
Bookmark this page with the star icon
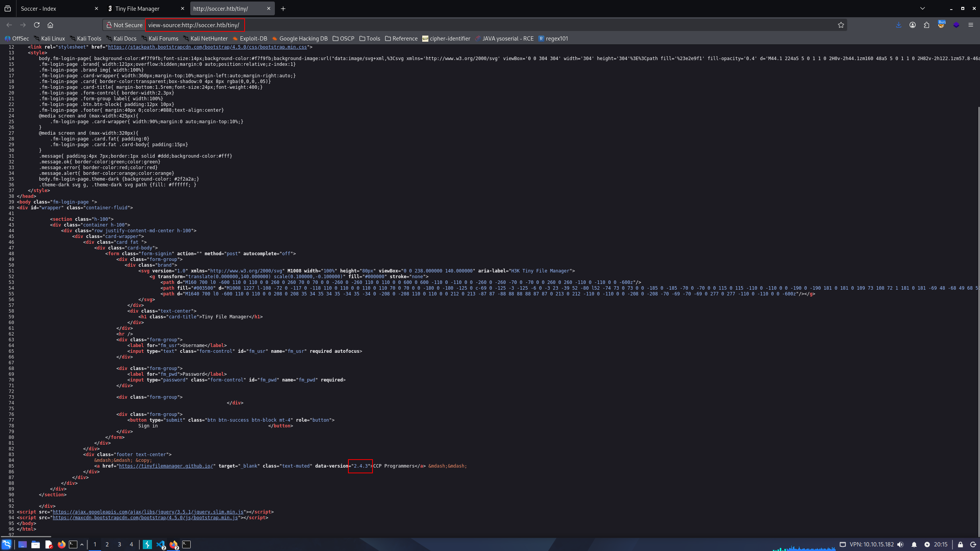[x=841, y=25]
